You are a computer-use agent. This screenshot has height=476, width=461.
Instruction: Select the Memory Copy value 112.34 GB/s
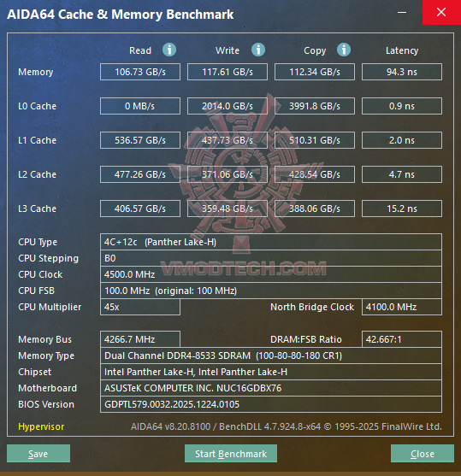click(315, 72)
